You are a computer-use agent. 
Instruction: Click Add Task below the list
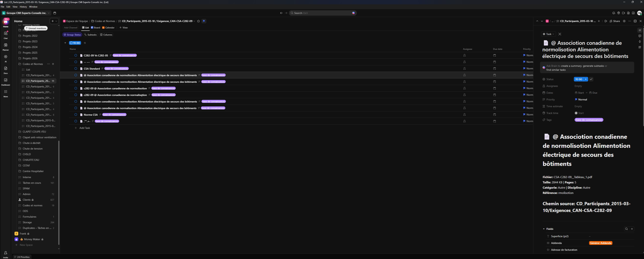84,128
